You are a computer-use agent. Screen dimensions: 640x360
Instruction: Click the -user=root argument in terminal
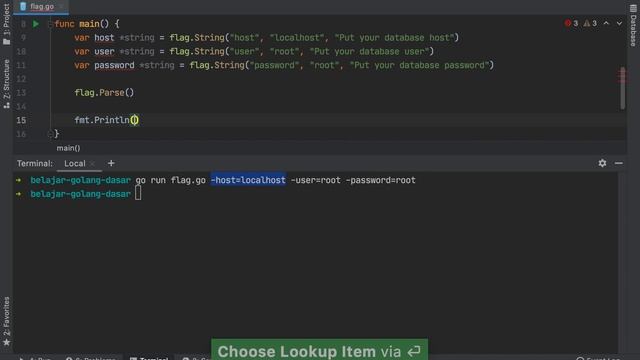tap(316, 180)
